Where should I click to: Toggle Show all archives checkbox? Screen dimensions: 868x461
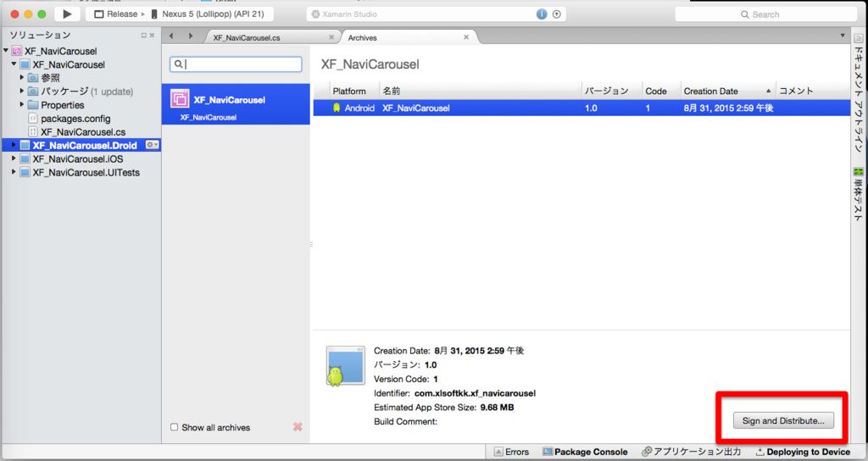point(175,427)
